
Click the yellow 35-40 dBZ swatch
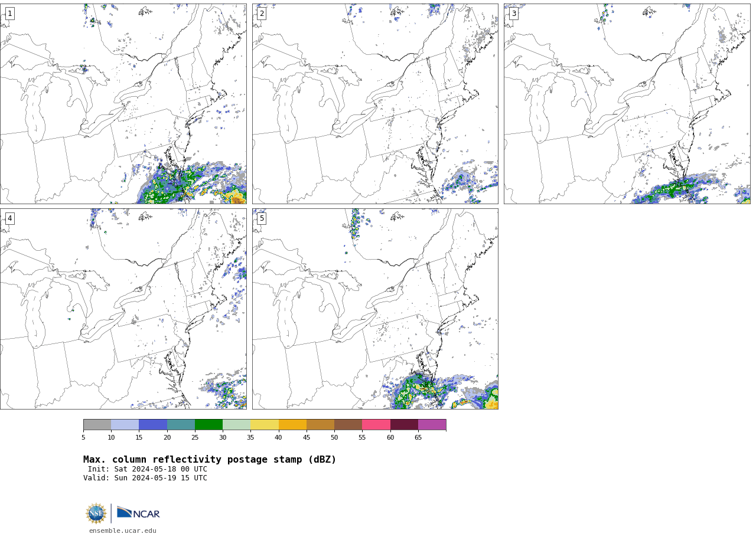[x=265, y=425]
